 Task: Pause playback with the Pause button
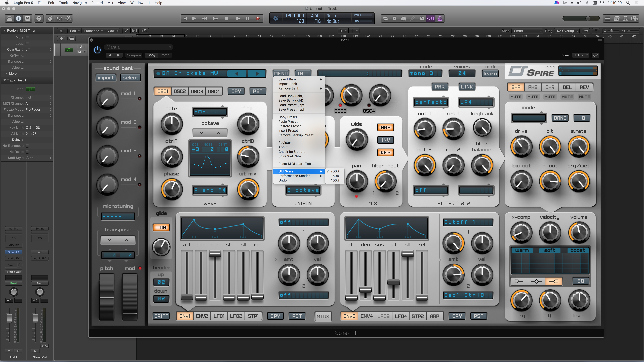(248, 18)
